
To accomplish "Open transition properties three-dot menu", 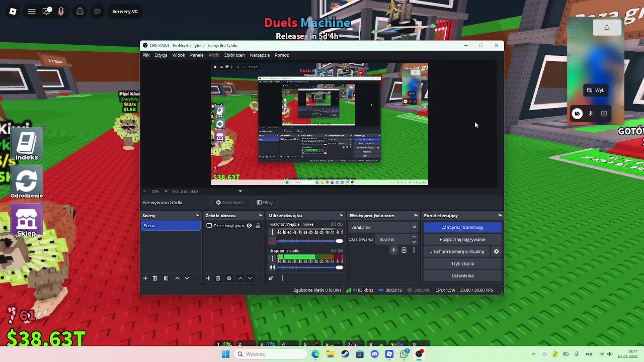I will [x=414, y=250].
